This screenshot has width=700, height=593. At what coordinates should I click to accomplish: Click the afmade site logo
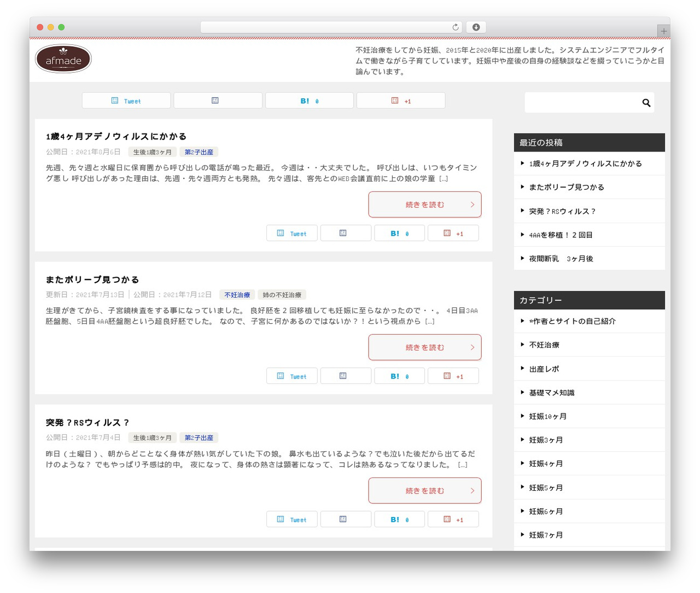(63, 59)
